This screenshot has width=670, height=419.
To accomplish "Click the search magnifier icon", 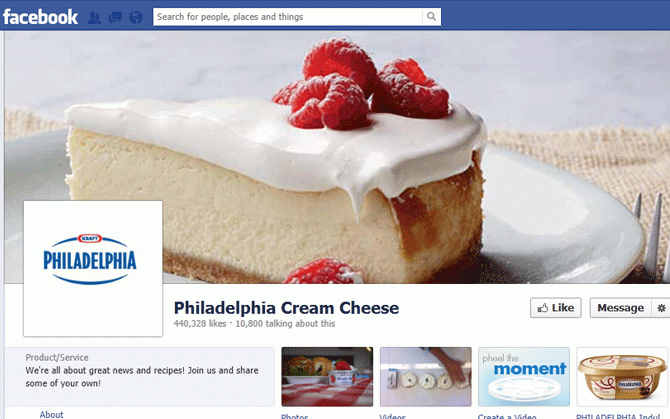I will pyautogui.click(x=432, y=17).
